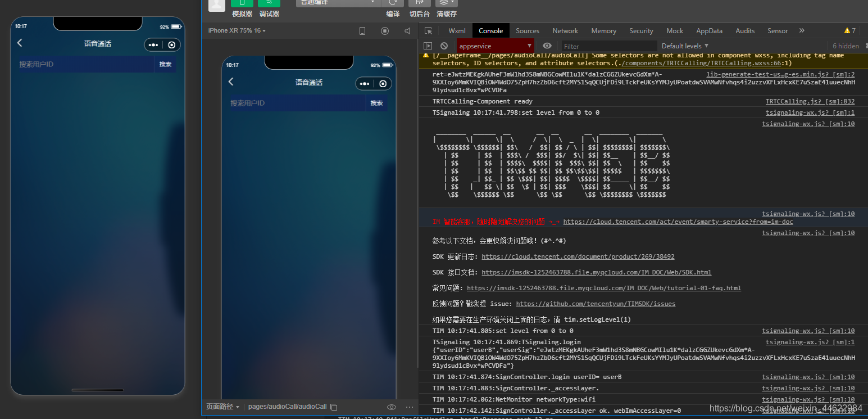
Task: Switch to the Network tab
Action: click(565, 31)
